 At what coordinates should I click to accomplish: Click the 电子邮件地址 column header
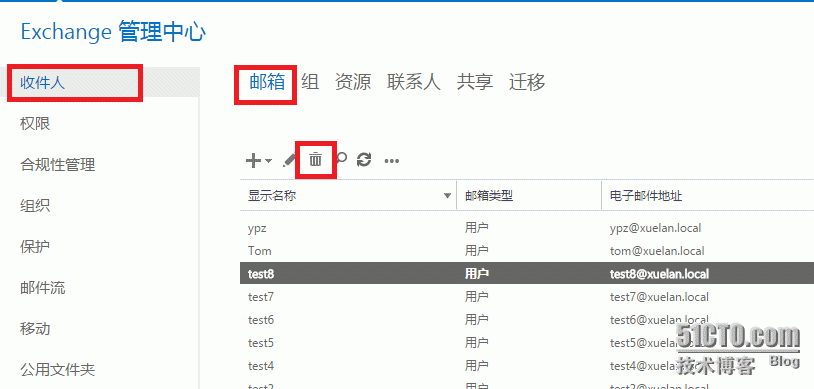pos(708,196)
